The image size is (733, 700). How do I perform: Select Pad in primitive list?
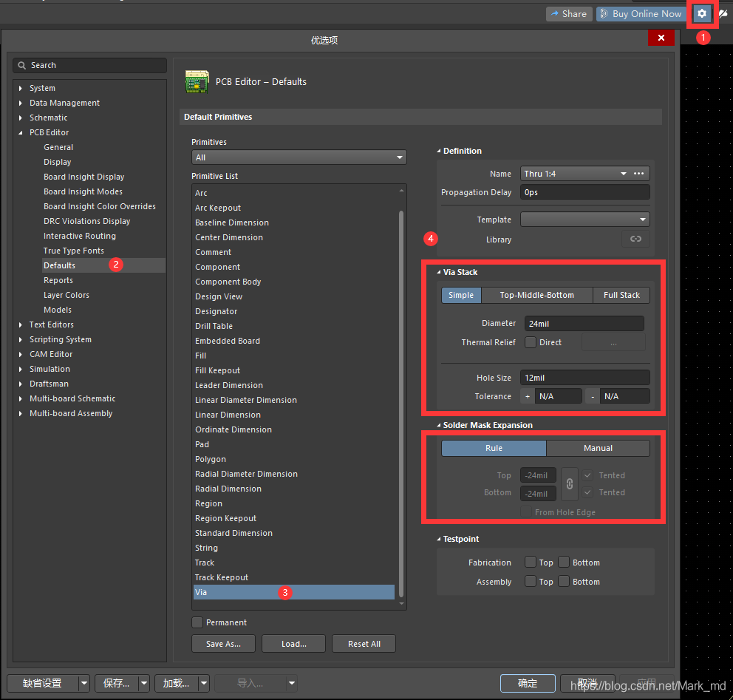click(202, 444)
